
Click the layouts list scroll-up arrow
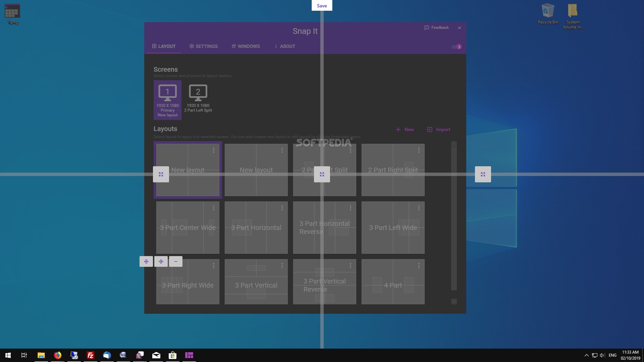pyautogui.click(x=454, y=144)
